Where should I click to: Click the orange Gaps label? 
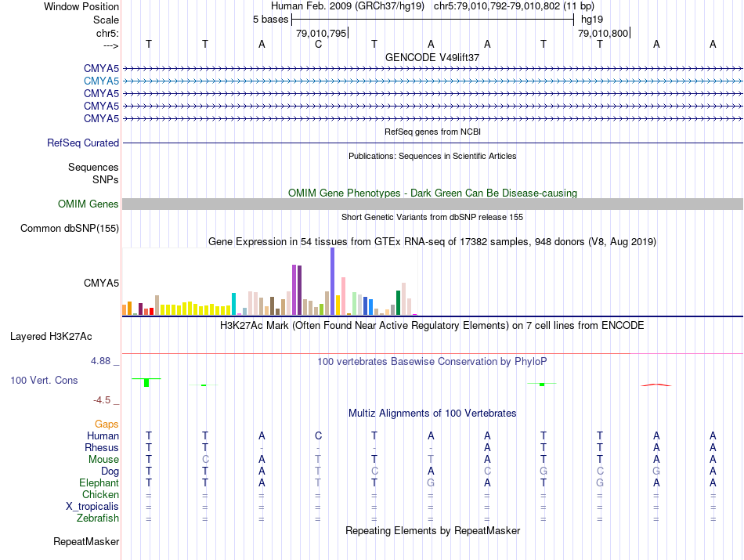pyautogui.click(x=107, y=425)
